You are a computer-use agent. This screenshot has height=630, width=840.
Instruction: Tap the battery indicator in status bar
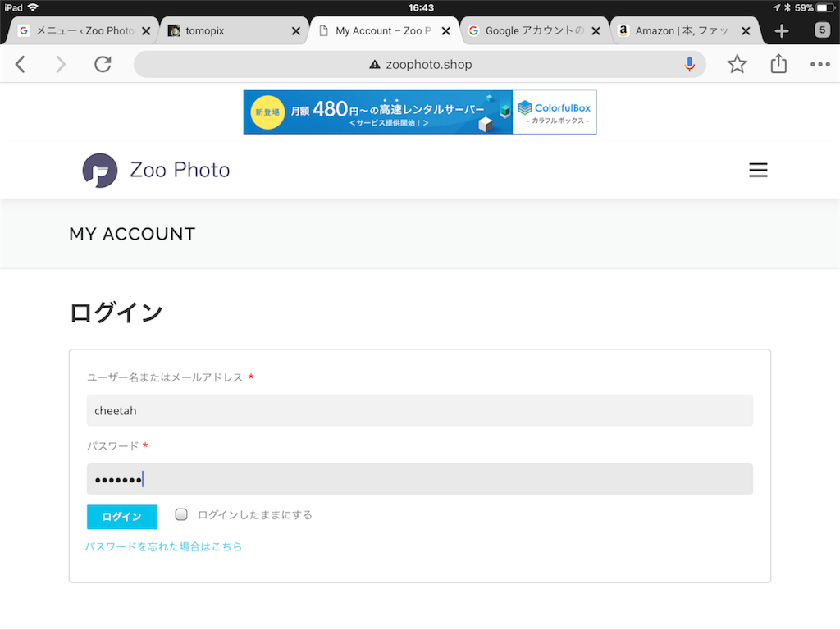tap(825, 7)
